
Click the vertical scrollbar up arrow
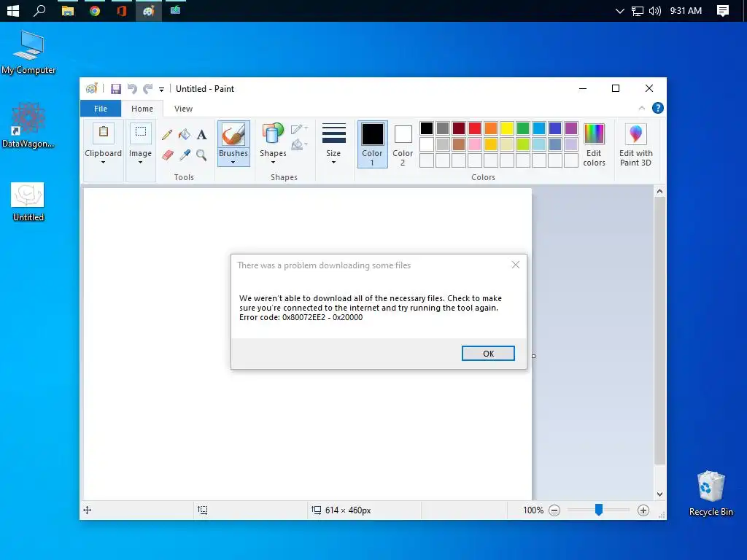click(659, 192)
